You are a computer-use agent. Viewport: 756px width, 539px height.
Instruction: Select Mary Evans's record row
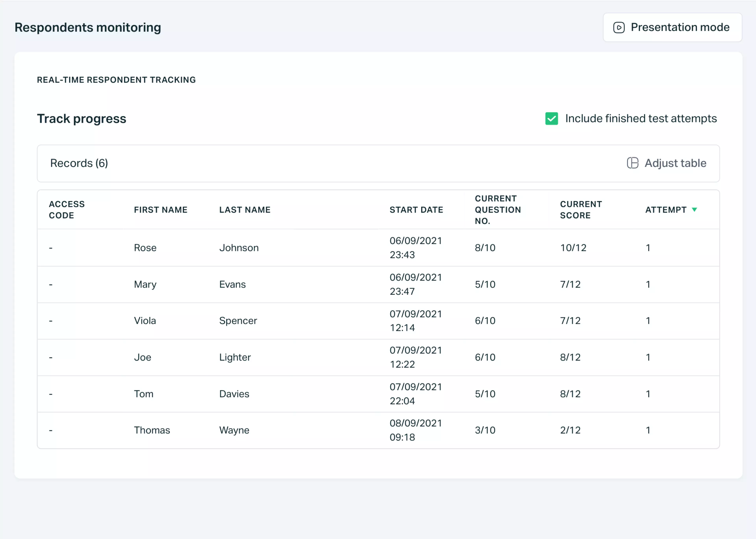click(x=332, y=284)
